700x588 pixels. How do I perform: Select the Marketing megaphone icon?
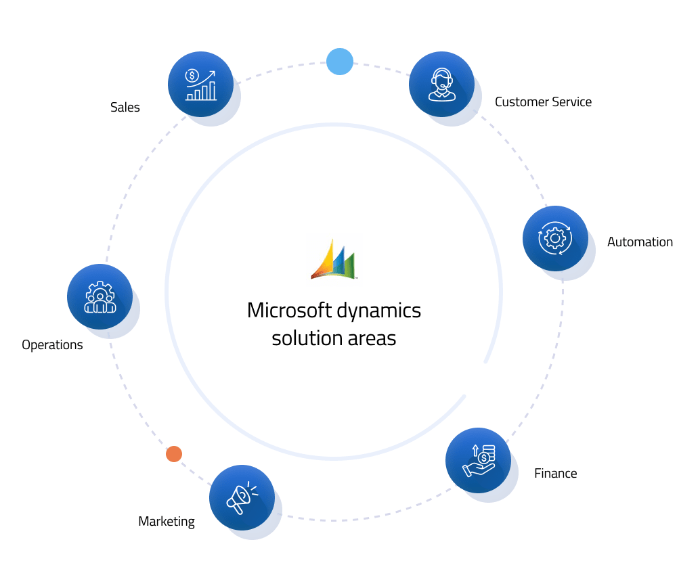(x=242, y=497)
